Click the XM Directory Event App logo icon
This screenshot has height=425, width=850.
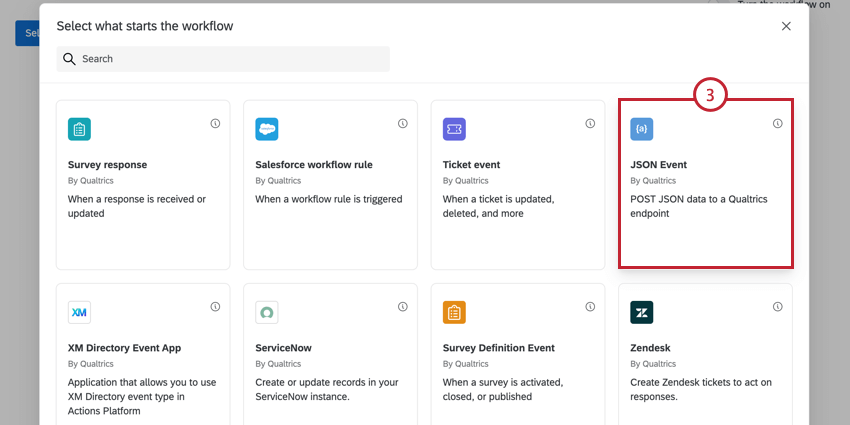[x=79, y=312]
